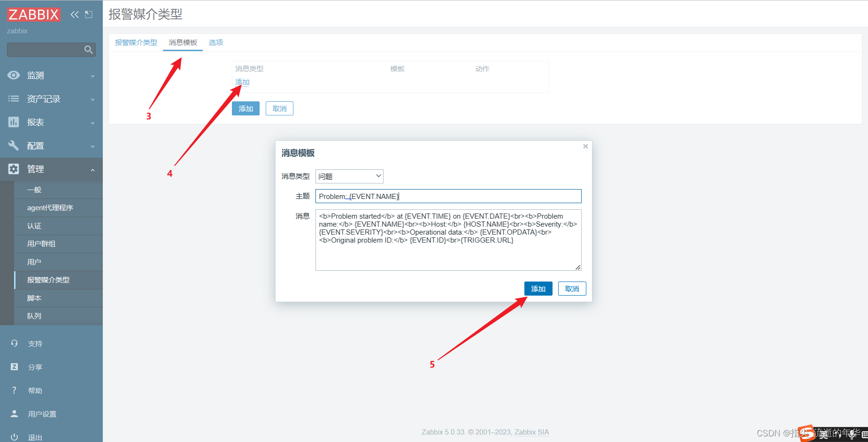Open agent代理程序 menu item

click(x=58, y=208)
